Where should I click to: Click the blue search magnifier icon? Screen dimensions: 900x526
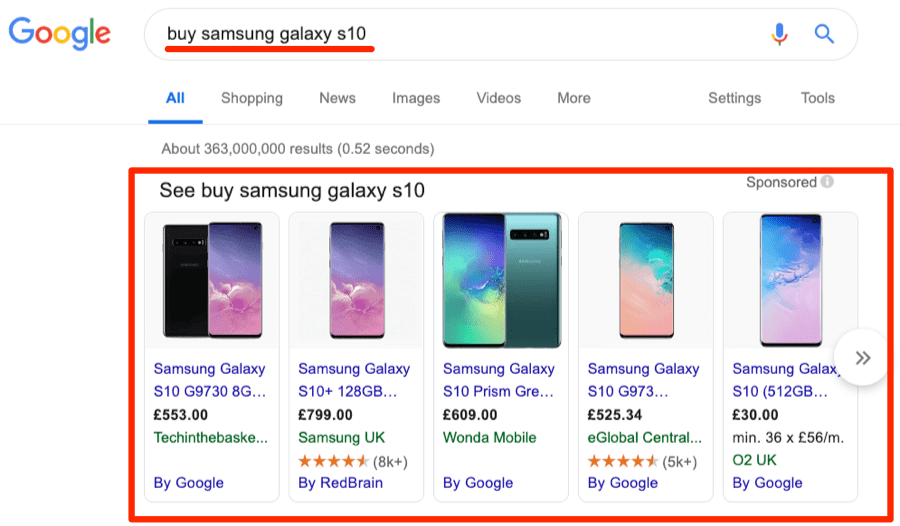(x=824, y=34)
